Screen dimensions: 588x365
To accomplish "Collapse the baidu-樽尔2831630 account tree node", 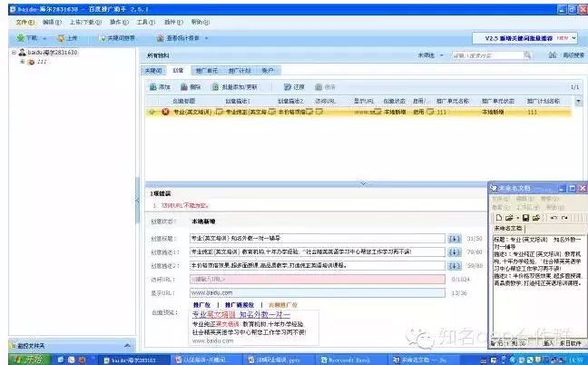I will (14, 53).
